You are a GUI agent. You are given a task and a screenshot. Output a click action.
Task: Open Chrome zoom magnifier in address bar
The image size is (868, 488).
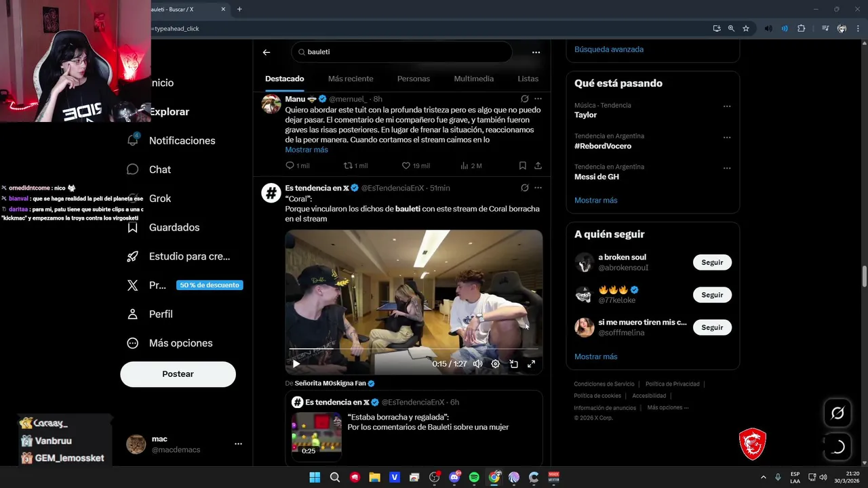[x=731, y=28]
